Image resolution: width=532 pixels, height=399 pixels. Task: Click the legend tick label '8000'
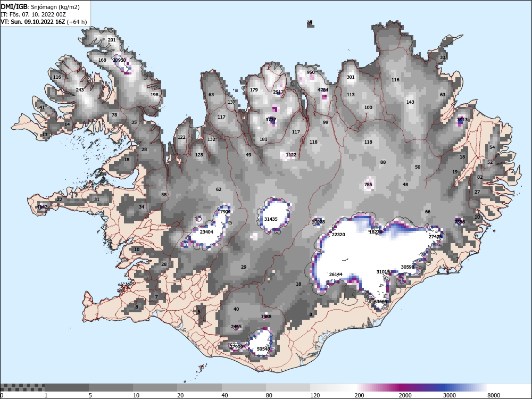[494, 395]
